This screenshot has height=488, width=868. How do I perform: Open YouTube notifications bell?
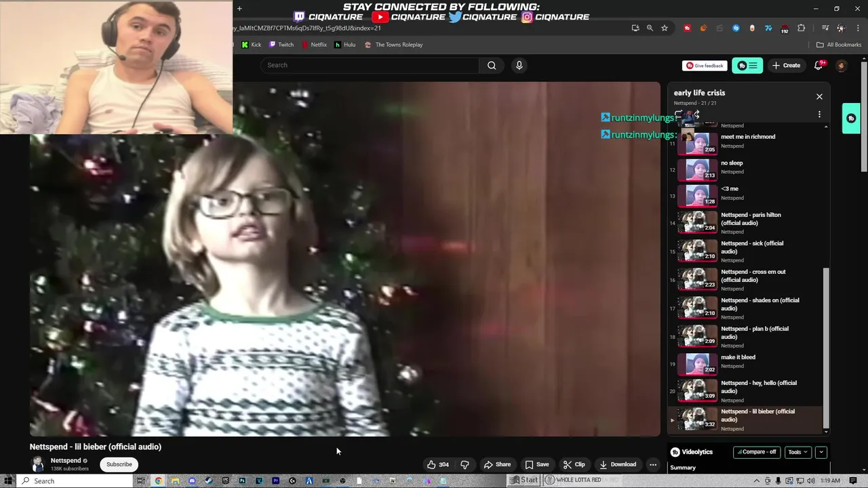pos(818,65)
